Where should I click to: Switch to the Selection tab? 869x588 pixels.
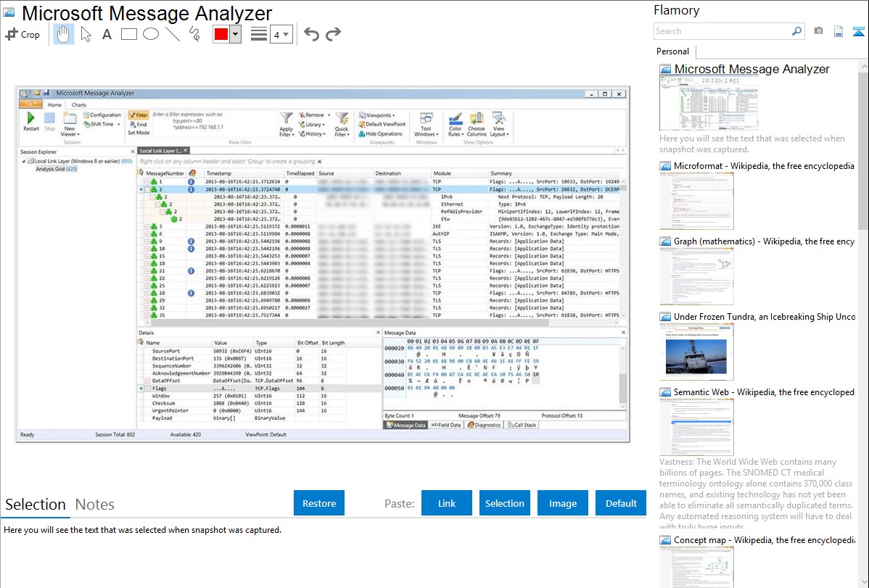(x=36, y=505)
